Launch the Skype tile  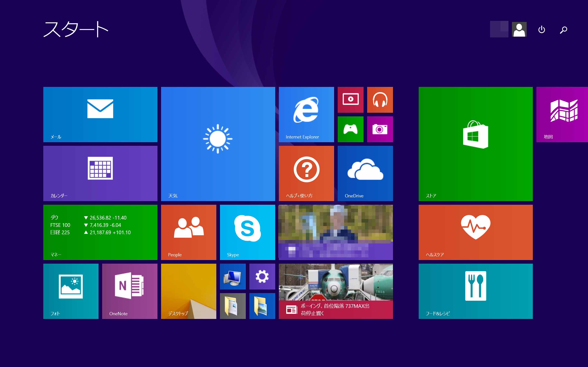coord(247,232)
